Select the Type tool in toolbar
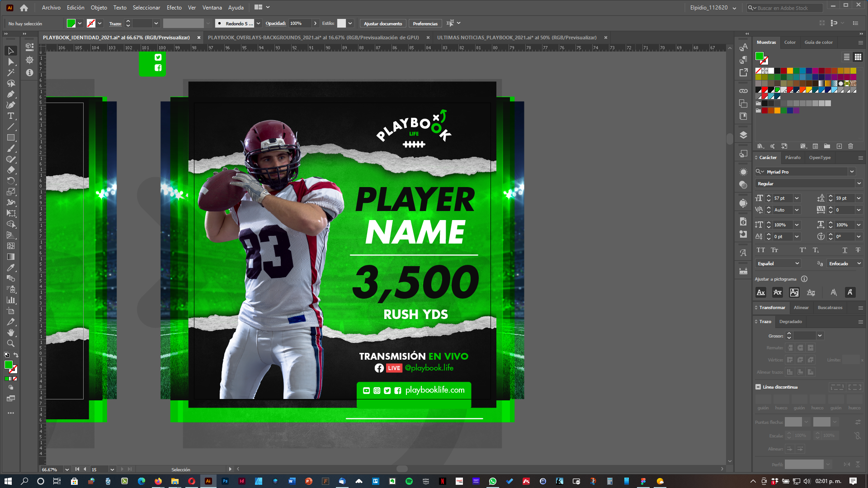 (11, 116)
